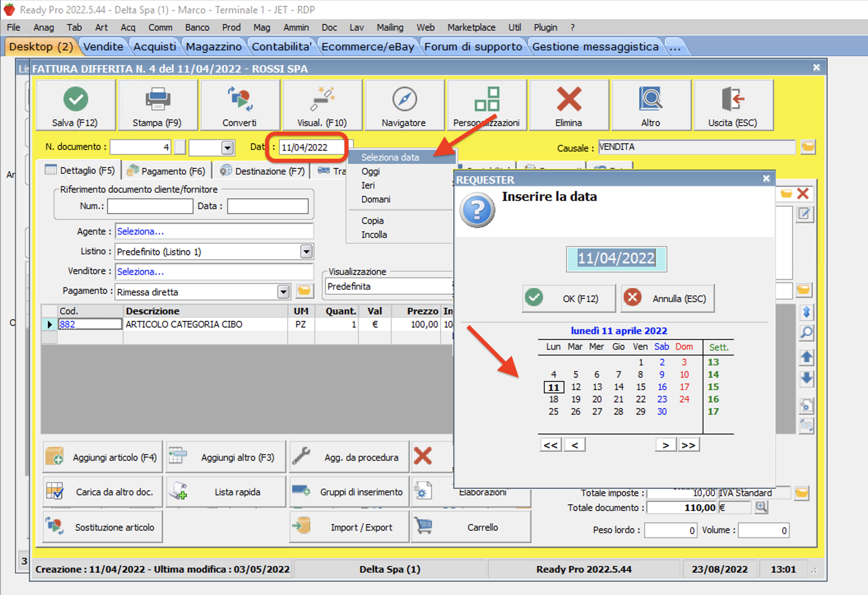Click blue up arrow on right sidebar

point(806,357)
